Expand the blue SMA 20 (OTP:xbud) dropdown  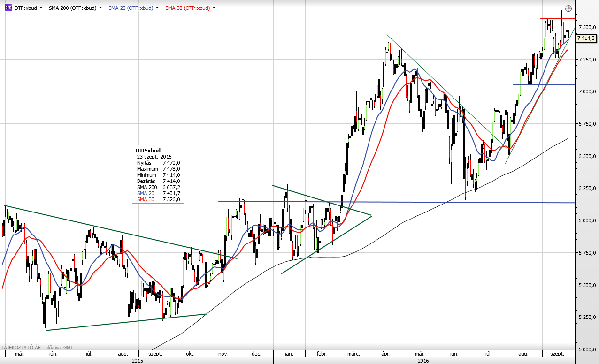coord(157,8)
